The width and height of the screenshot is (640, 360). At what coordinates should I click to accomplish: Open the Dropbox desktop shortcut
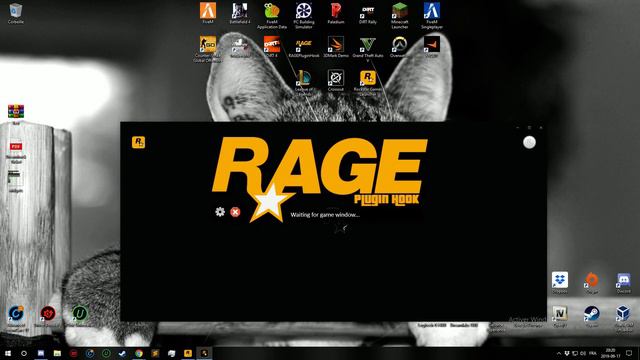point(560,282)
